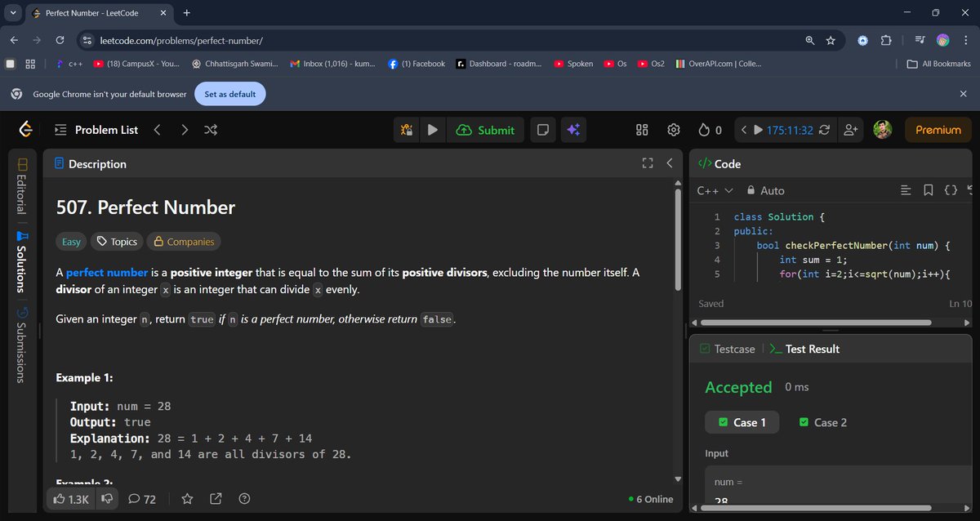Reload the page in Chrome

tap(60, 40)
